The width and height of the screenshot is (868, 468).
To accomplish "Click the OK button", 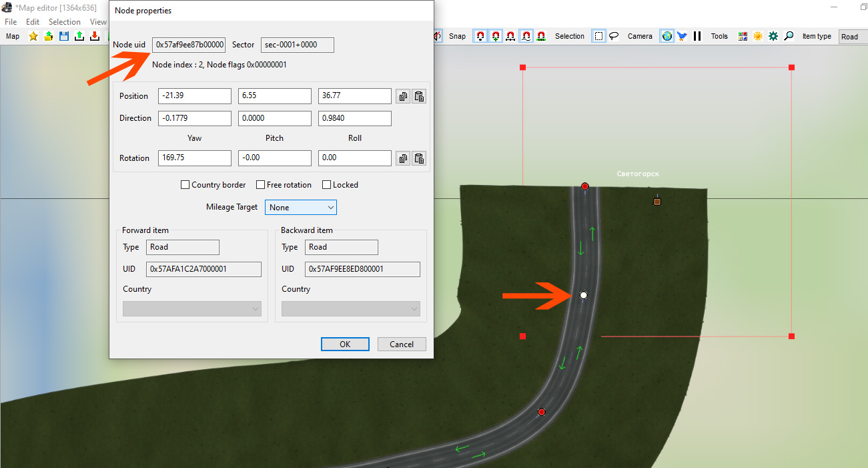I will tap(345, 344).
